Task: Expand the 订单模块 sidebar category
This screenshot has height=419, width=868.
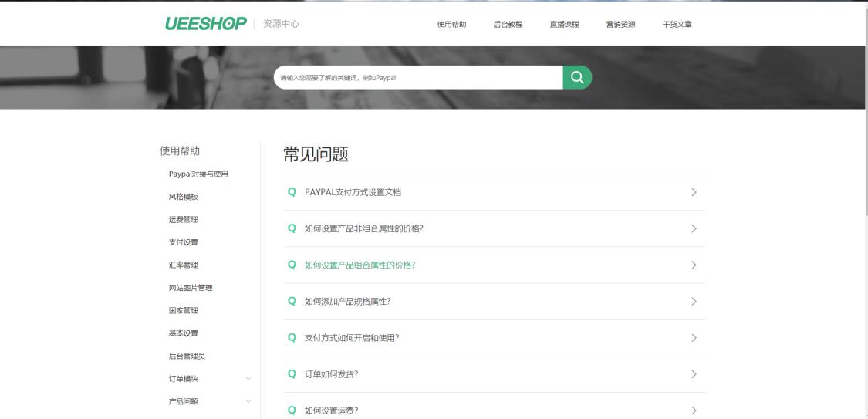Action: tap(248, 378)
